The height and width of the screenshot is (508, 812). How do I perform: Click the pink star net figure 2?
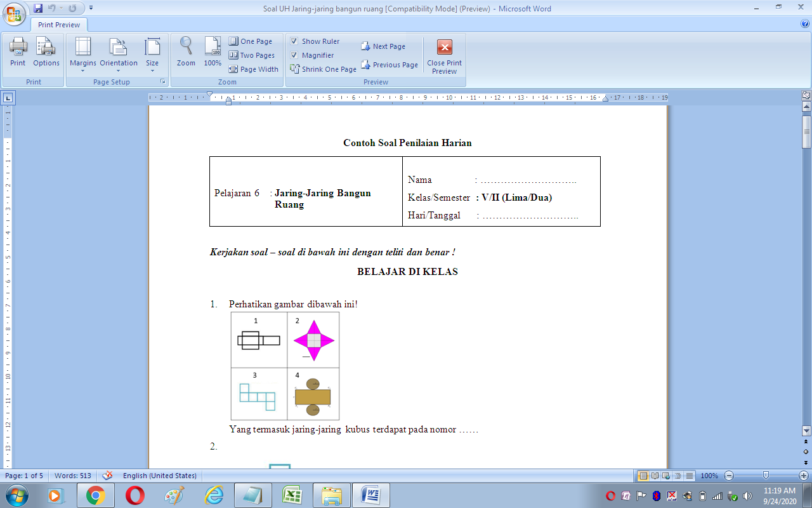click(313, 340)
